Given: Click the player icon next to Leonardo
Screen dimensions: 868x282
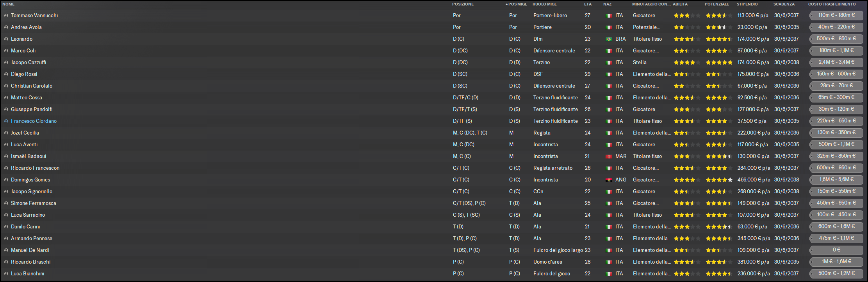Looking at the screenshot, I should click(x=6, y=39).
